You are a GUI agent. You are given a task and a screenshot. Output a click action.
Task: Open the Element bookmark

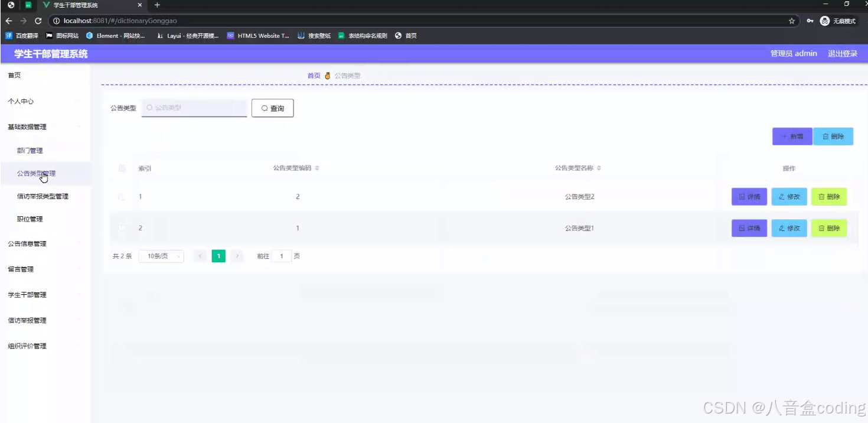click(x=116, y=35)
